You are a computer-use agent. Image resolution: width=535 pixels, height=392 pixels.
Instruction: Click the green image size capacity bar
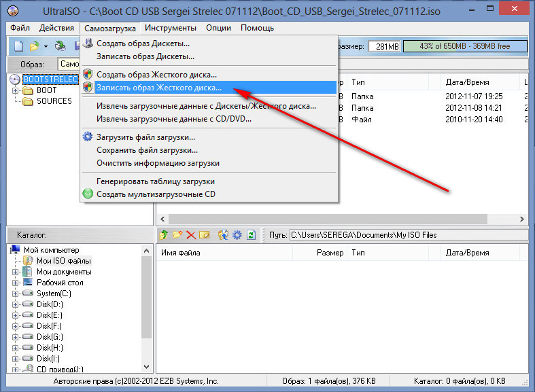click(x=465, y=46)
